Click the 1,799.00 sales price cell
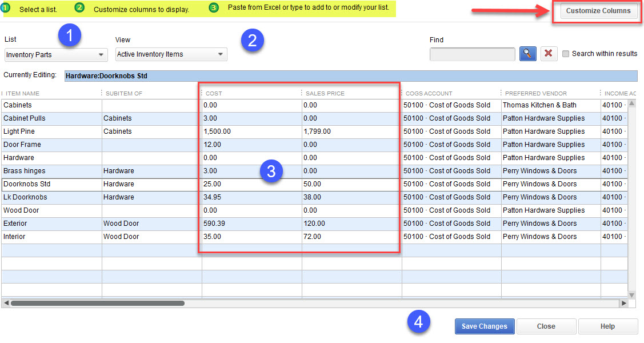 351,131
